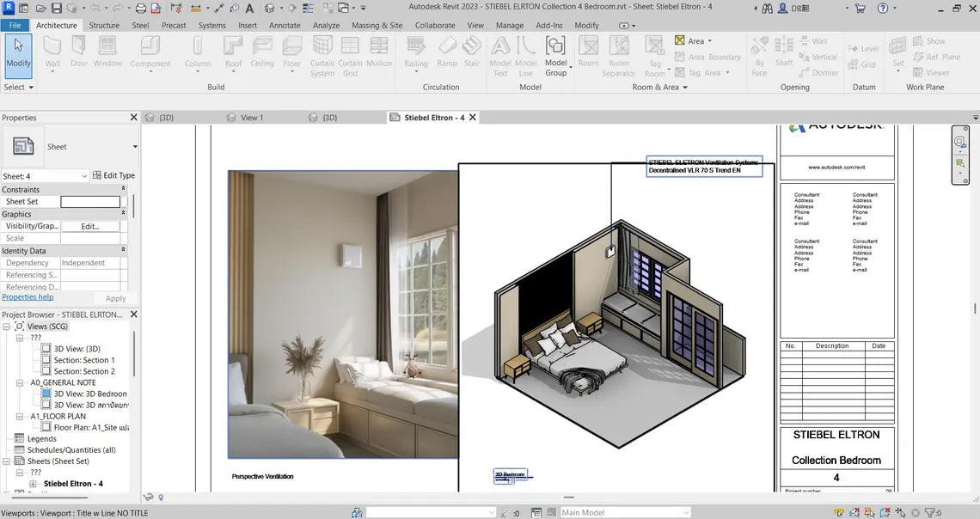Image resolution: width=980 pixels, height=519 pixels.
Task: Choose the Floor tool
Action: click(292, 53)
